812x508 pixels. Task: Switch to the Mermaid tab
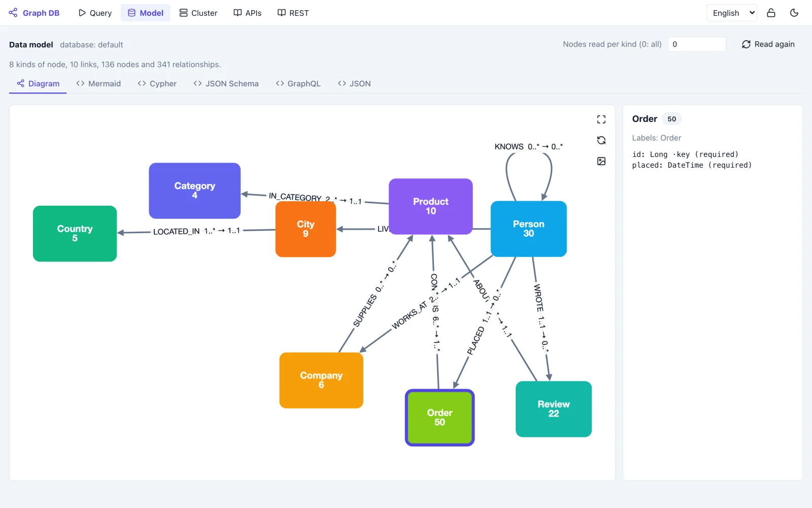click(98, 83)
